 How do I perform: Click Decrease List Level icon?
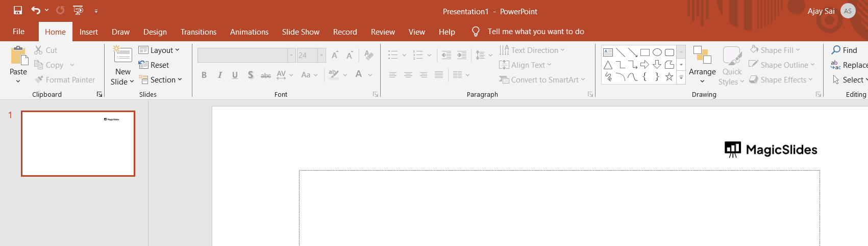(447, 55)
